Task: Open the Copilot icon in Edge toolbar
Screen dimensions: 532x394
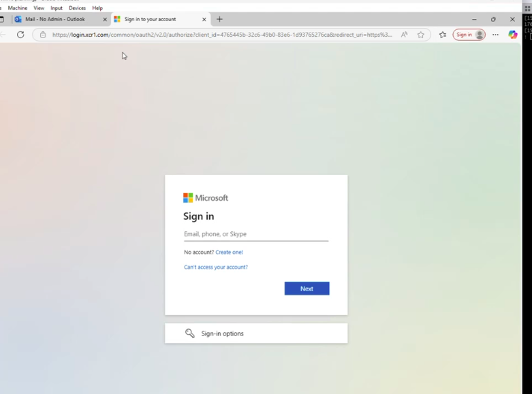Action: (x=513, y=35)
